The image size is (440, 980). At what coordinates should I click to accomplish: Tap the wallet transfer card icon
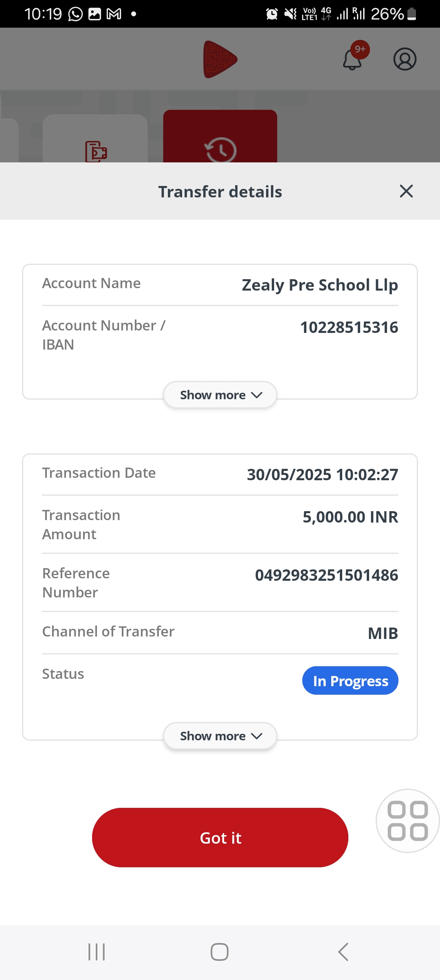(x=96, y=151)
